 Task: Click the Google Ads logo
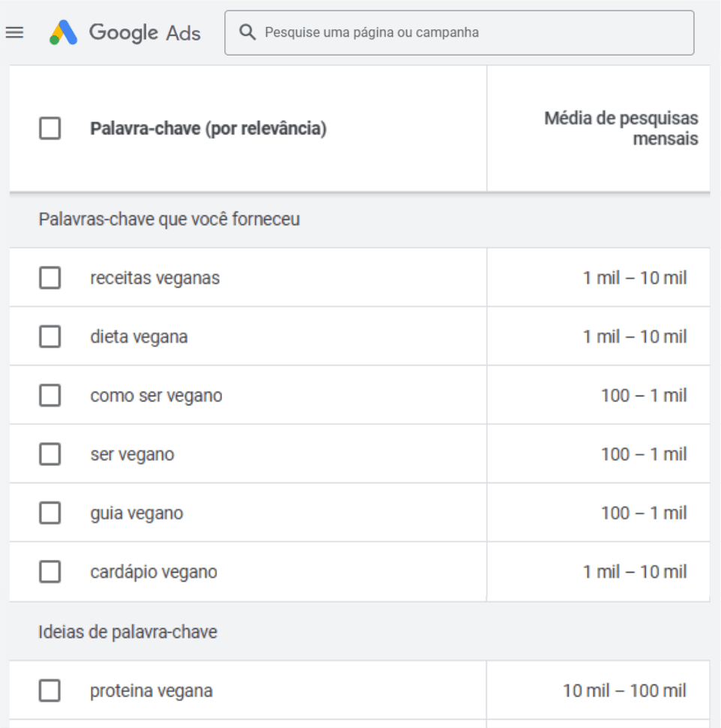125,32
